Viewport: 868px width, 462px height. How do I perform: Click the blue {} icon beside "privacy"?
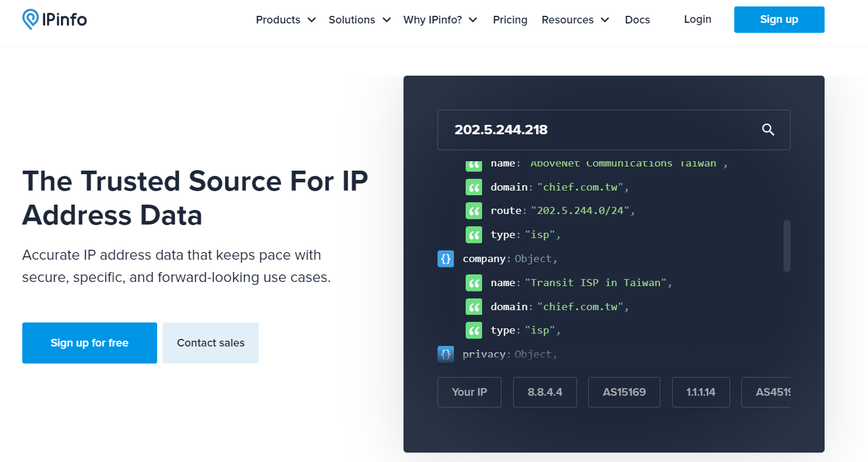(446, 354)
